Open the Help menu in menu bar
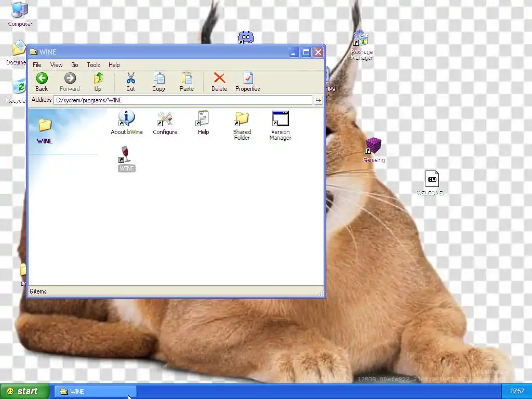Viewport: 532px width, 399px height. (x=114, y=65)
